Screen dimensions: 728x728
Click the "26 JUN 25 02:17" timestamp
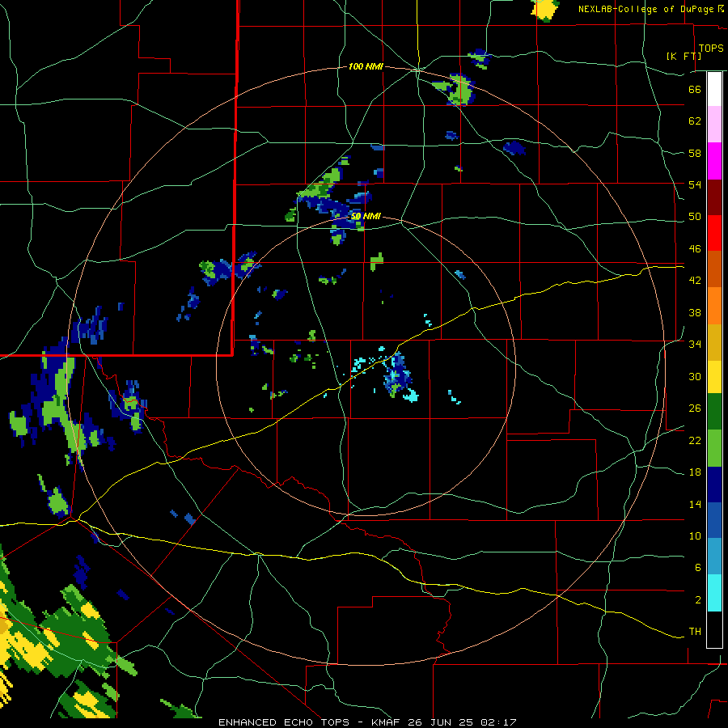[463, 722]
